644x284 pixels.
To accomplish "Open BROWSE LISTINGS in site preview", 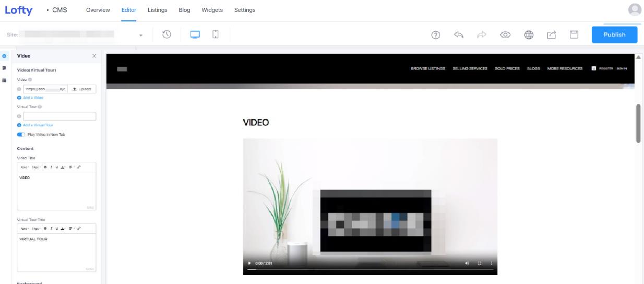I will click(x=428, y=68).
